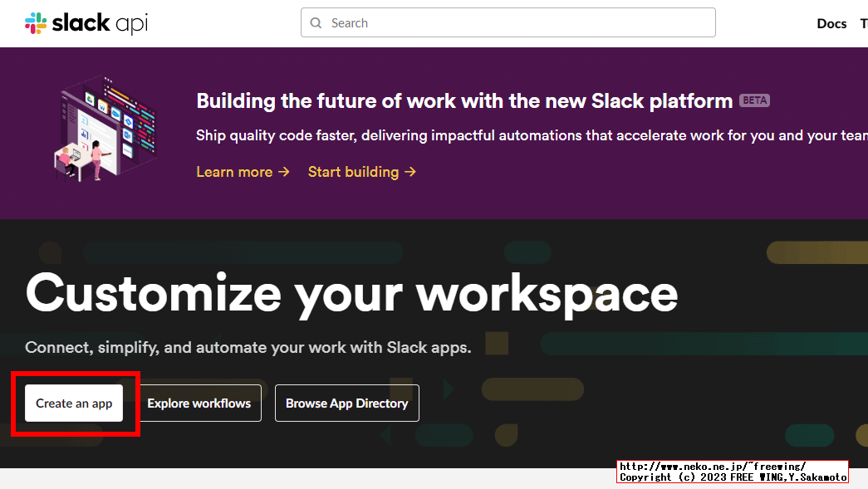The image size is (868, 489).
Task: Click the arrow next to Start building
Action: click(410, 172)
